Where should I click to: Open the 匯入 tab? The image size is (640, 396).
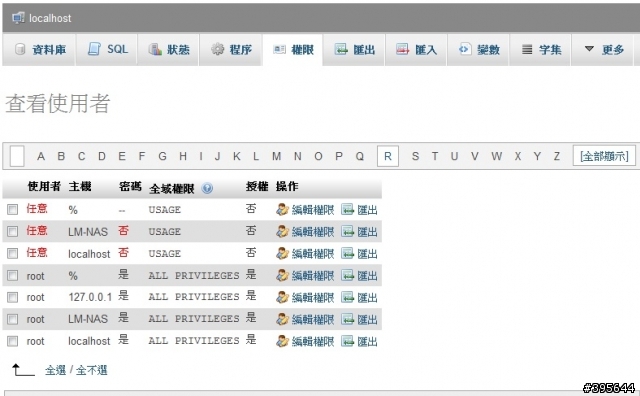(416, 50)
